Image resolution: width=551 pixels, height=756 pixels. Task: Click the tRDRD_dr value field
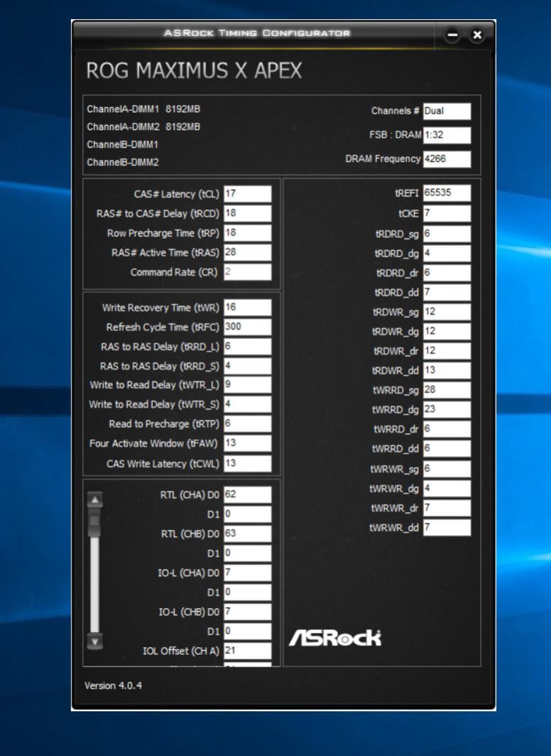click(x=447, y=273)
